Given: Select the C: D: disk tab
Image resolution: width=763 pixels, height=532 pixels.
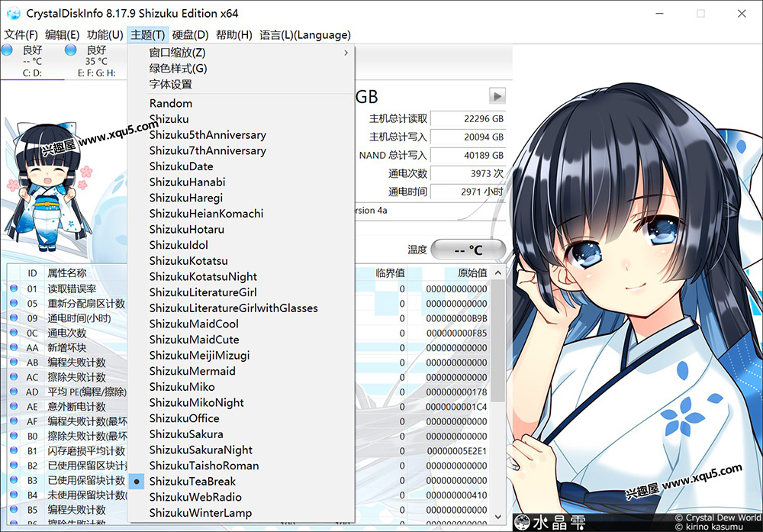Looking at the screenshot, I should pos(32,61).
